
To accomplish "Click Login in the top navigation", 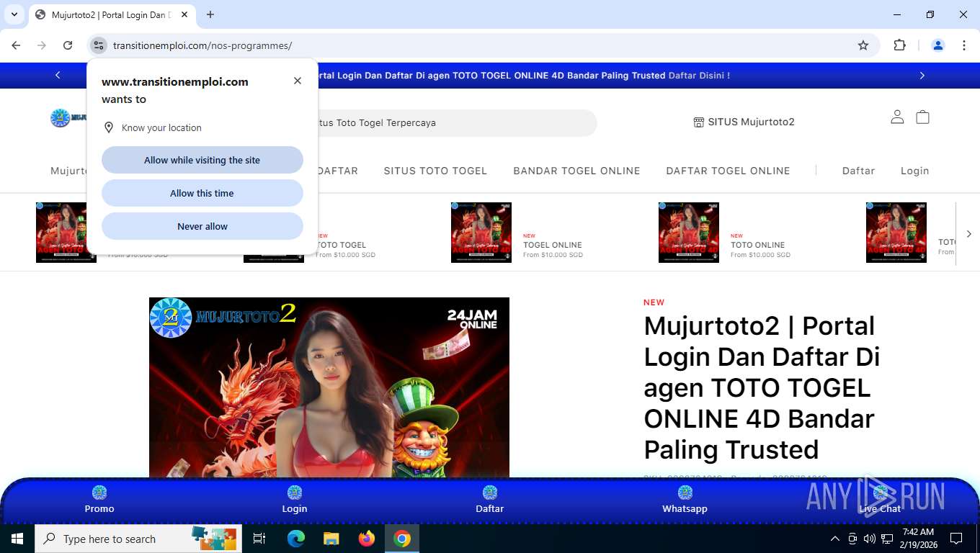I will (914, 171).
